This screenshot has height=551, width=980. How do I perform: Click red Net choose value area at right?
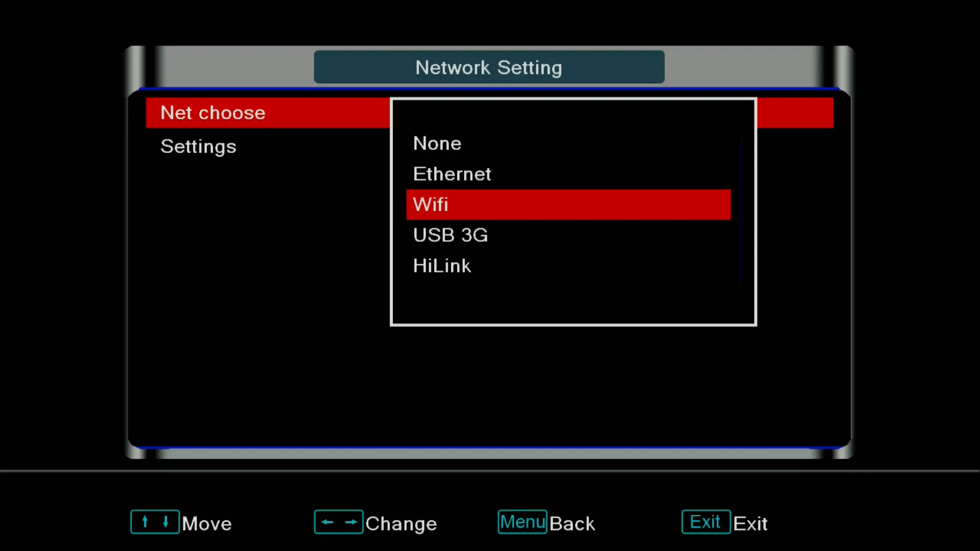[795, 113]
